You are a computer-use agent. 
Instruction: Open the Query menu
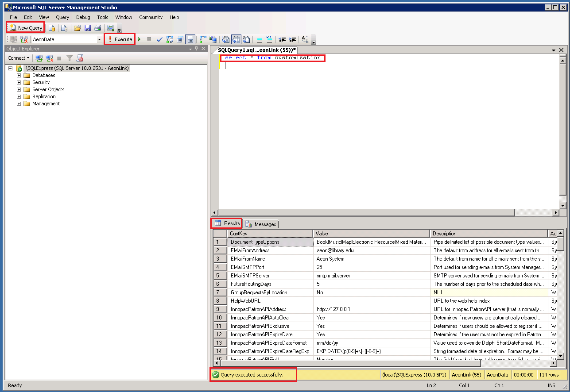pyautogui.click(x=62, y=17)
